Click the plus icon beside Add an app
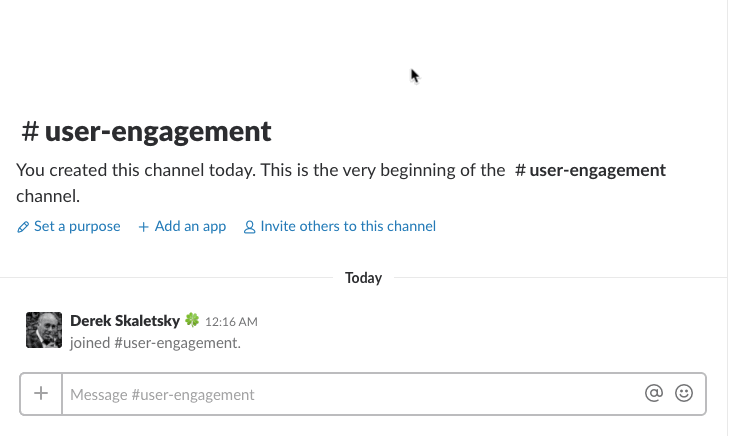729x436 pixels. (144, 227)
